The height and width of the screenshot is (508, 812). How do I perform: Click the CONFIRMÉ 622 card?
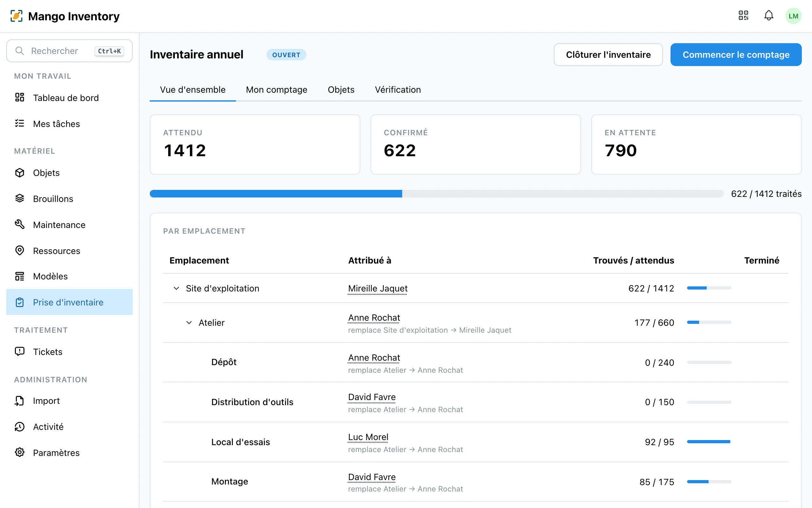point(475,144)
